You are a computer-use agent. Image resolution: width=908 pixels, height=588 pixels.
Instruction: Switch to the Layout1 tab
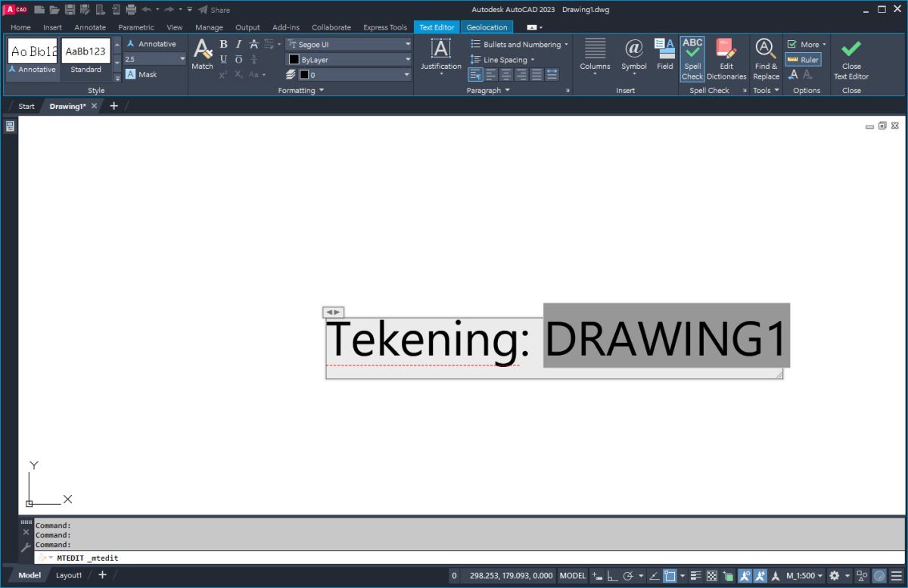pos(69,575)
